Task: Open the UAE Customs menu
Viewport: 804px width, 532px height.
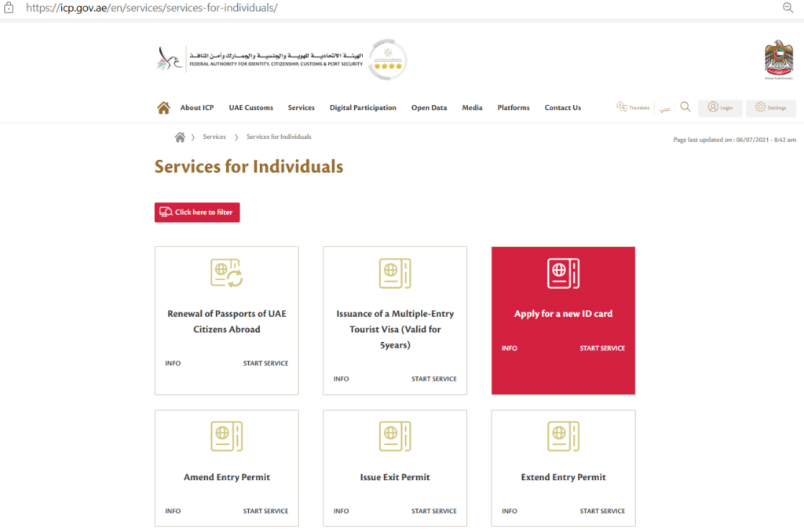Action: click(x=250, y=107)
